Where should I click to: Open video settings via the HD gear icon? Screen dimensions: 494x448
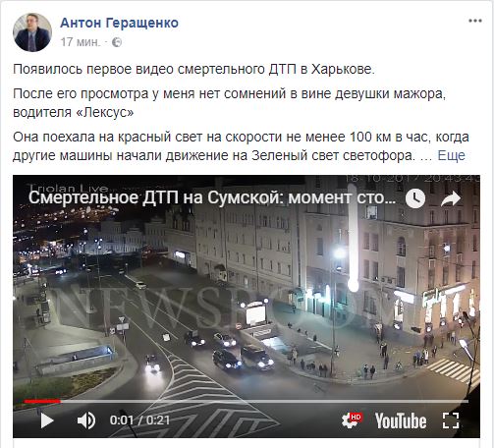351,420
